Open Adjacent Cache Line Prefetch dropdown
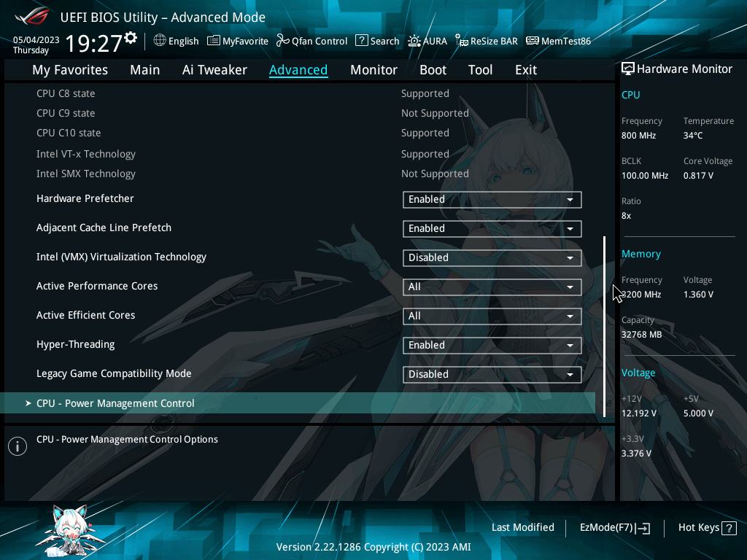Screen dimensions: 747x560 tap(492, 228)
